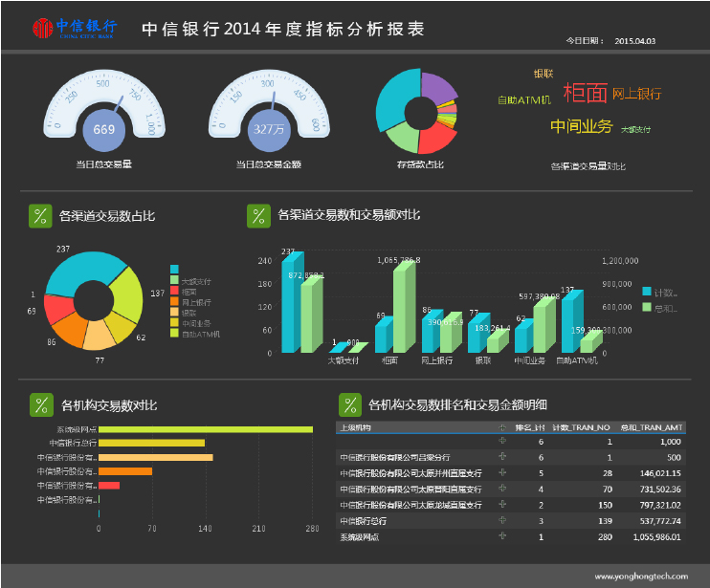The width and height of the screenshot is (710, 588).
Task: Click the plus icon in the 上级机构 header row
Action: coord(502,427)
